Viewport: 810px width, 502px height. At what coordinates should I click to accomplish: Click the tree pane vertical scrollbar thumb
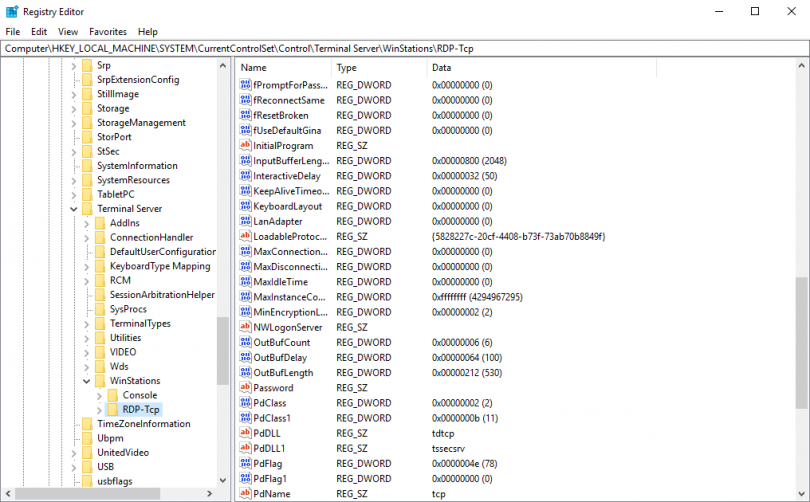(223, 351)
